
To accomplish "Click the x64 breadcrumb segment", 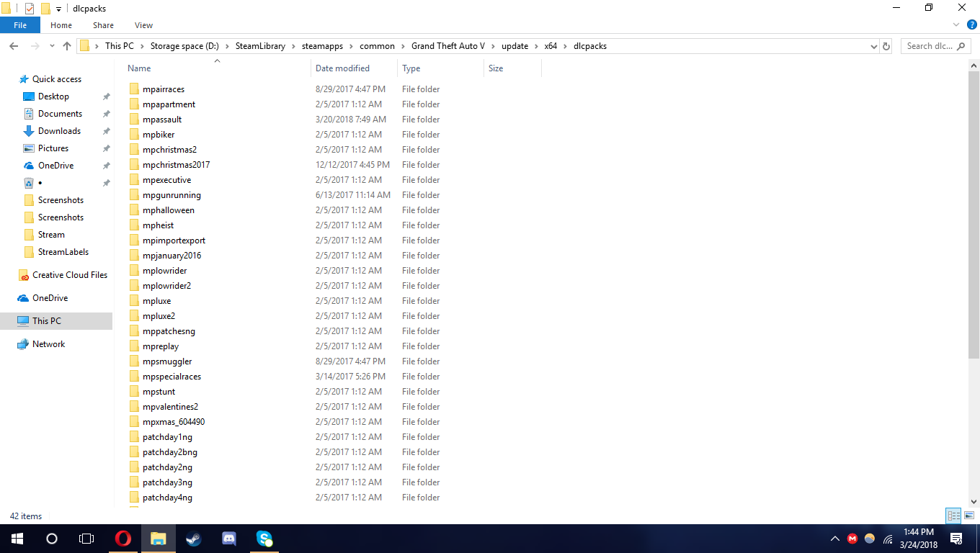I will click(551, 46).
